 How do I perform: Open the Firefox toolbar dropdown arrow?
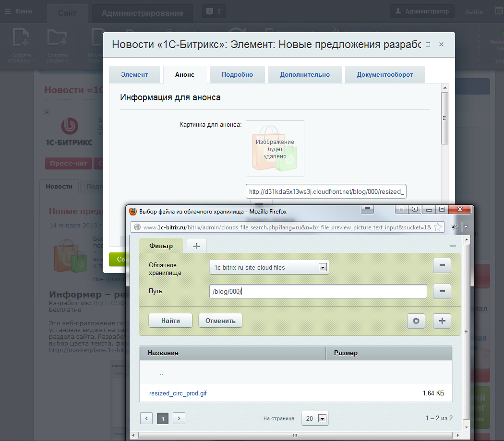466,227
